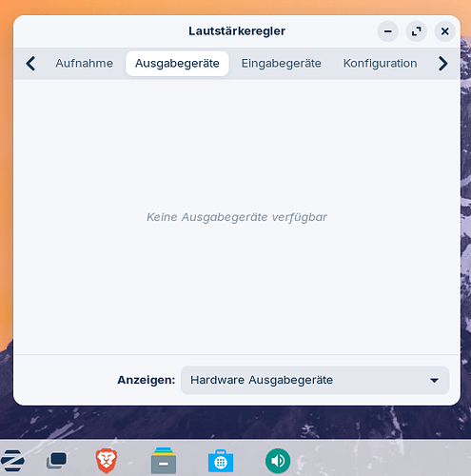Maximize the Lautstärkeregler window
Screen dimensions: 471x476
417,31
